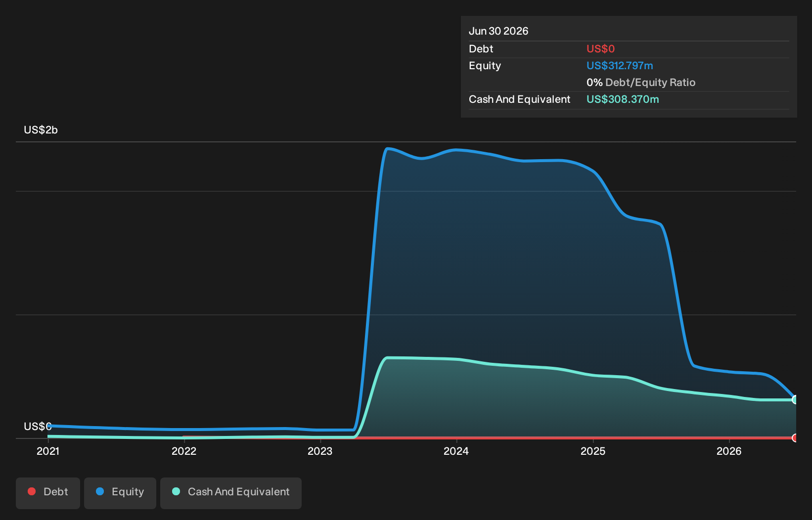Select the 2026 x-axis label

click(x=729, y=451)
